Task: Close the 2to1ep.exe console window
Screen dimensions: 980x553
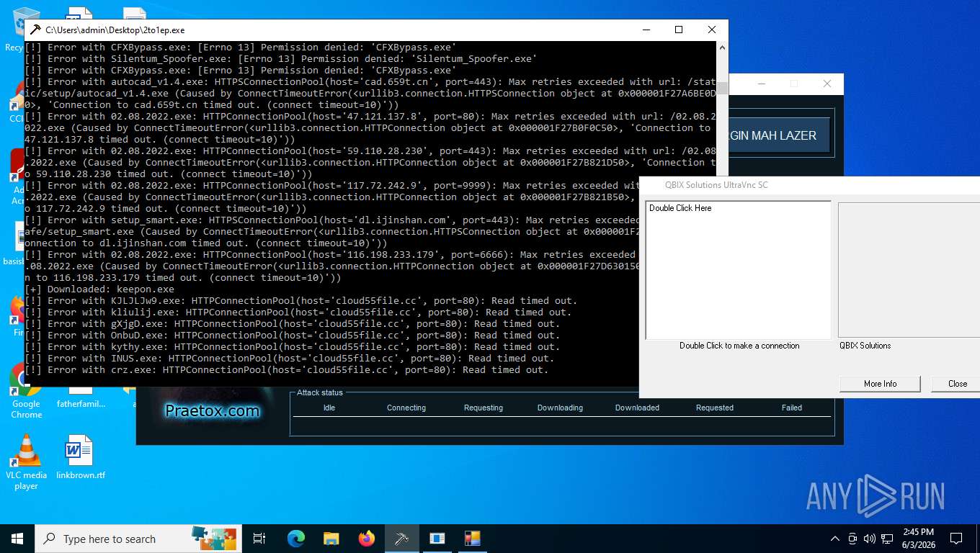Action: (x=712, y=30)
